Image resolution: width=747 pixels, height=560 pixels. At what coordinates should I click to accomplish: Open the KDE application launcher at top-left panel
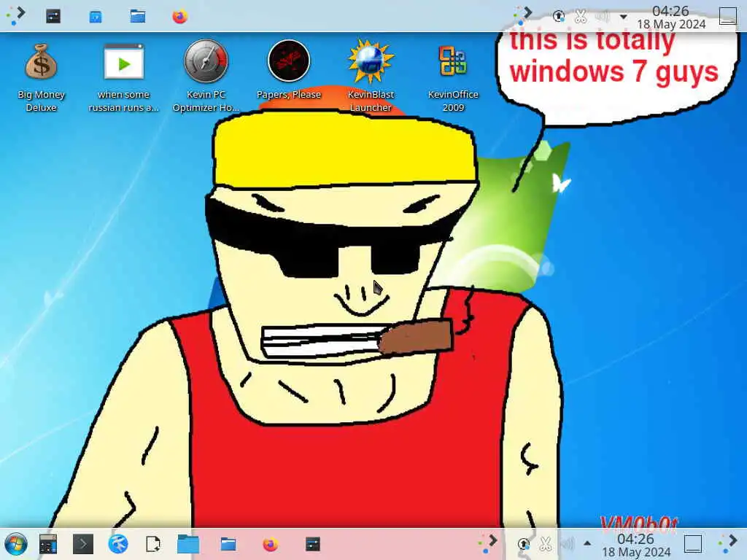[x=16, y=15]
